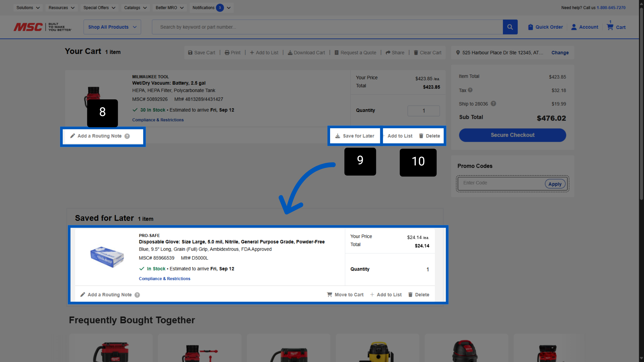
Task: Click the $476.02 sub total amount
Action: [x=551, y=118]
